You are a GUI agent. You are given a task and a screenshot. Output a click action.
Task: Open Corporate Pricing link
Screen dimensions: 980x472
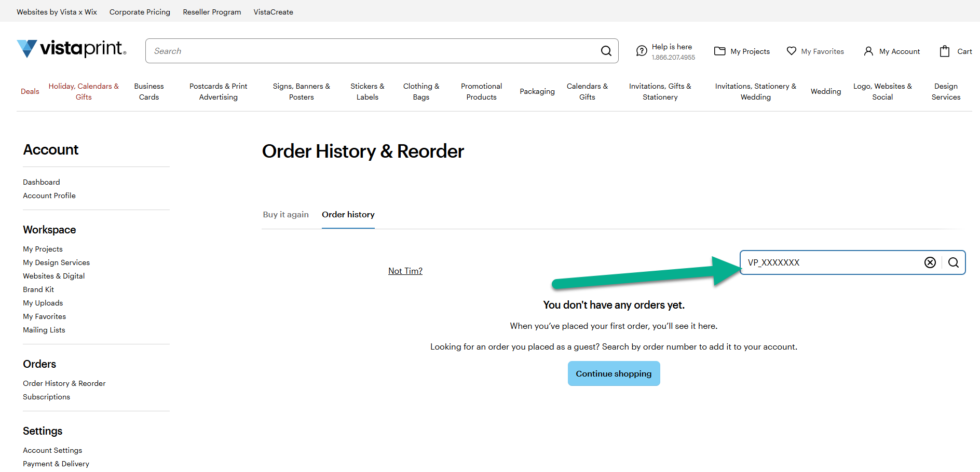point(140,12)
